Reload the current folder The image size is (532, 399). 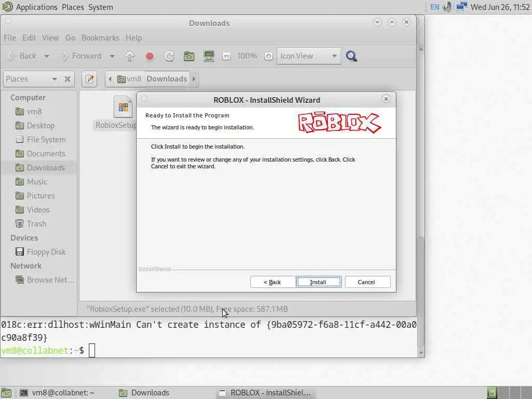coord(169,56)
